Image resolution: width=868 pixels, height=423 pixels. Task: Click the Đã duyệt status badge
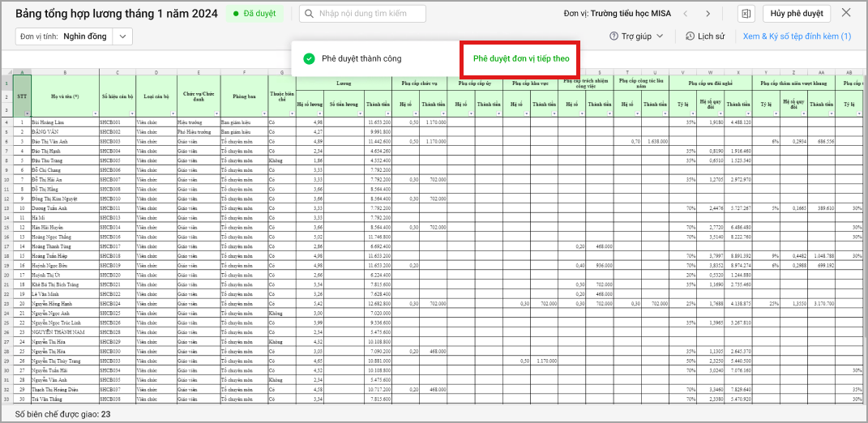(254, 14)
